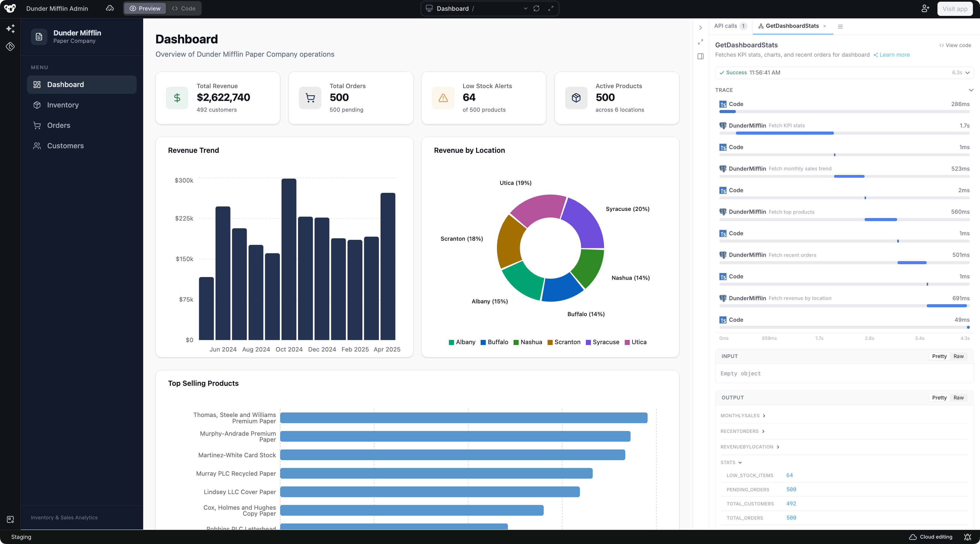Click the Scranton legend swatch
This screenshot has width=980, height=544.
(x=550, y=342)
